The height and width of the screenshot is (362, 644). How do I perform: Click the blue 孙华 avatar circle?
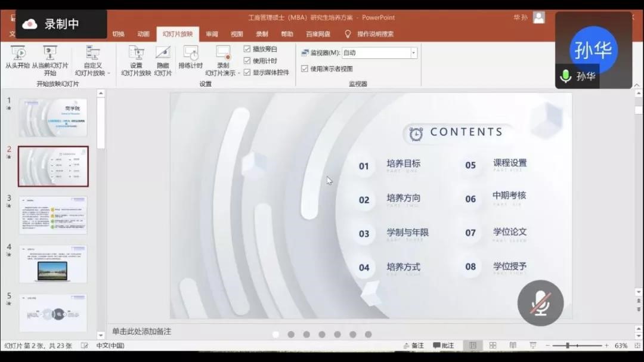(593, 49)
